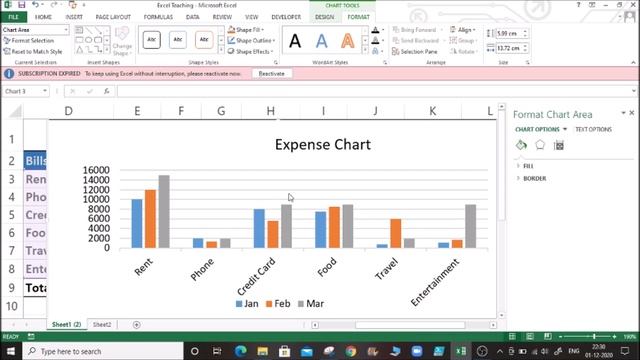
Task: Click the shape height input field
Action: [509, 33]
